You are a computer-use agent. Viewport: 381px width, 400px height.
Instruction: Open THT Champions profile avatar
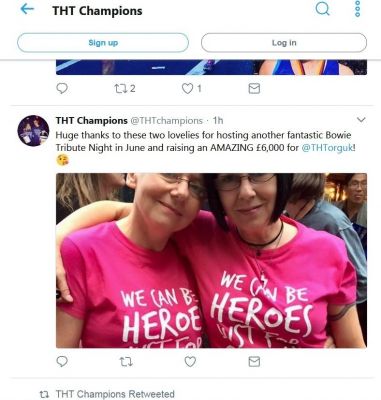click(33, 131)
